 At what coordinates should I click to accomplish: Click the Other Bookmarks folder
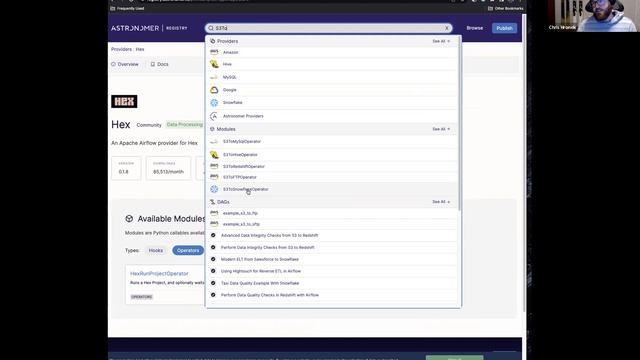(x=505, y=9)
